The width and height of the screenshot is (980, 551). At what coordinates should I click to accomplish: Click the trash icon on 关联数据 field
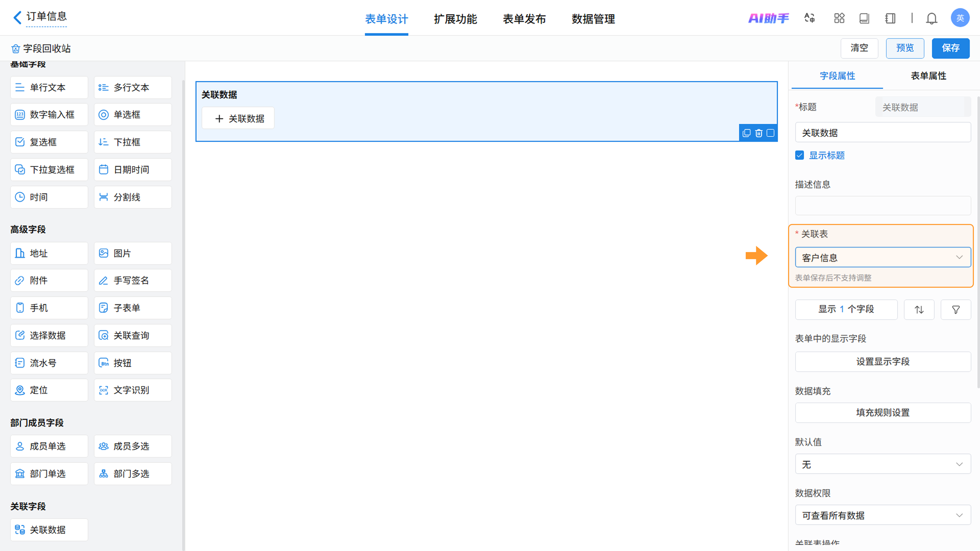pyautogui.click(x=758, y=133)
